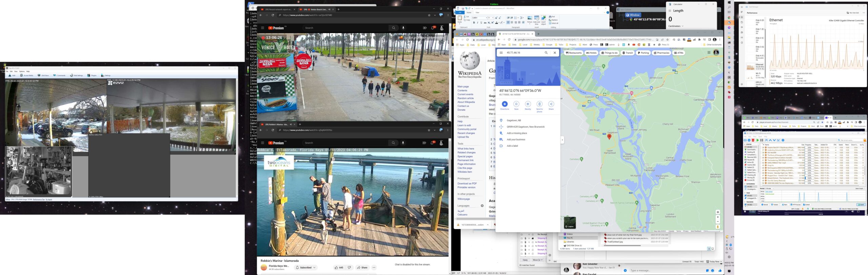This screenshot has height=275, width=868.
Task: Click Send to phone icon in Maps
Action: [539, 104]
